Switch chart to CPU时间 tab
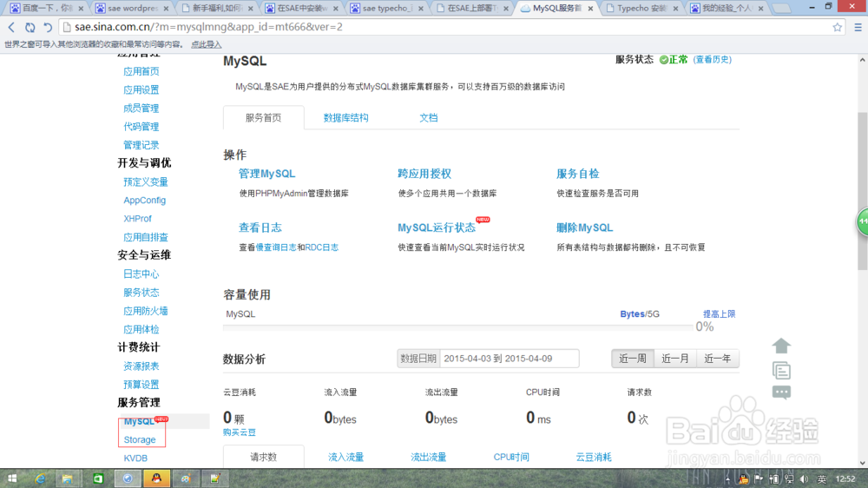868x488 pixels. tap(511, 457)
